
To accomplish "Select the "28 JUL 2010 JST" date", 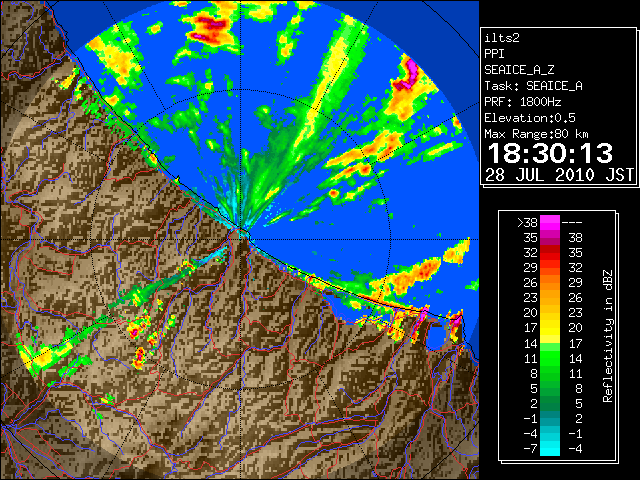I will 559,175.
